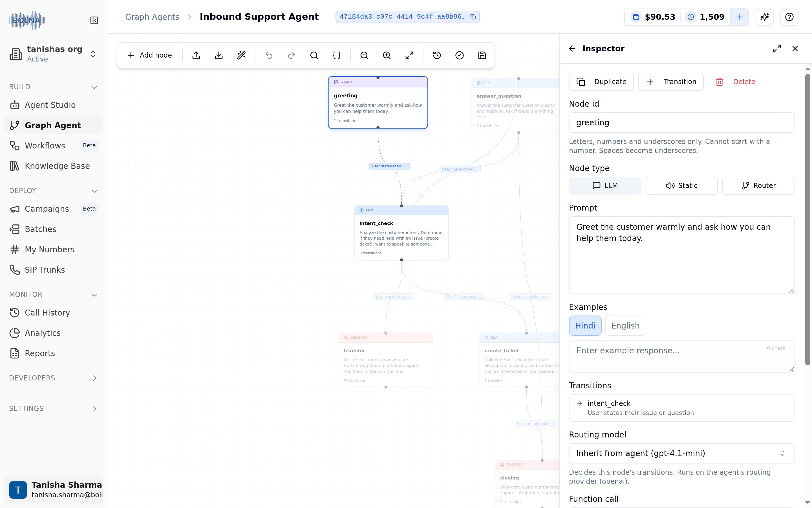Collapse the sidebar with the panel icon
The height and width of the screenshot is (508, 812).
[94, 21]
